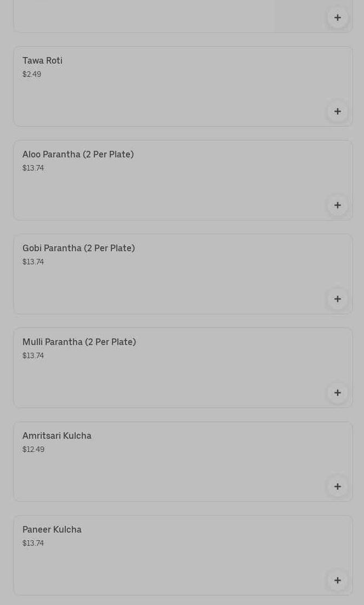Viewport: 364px width, 605px height.
Task: Click the $13.74 price under Aloo Parantha
Action: (x=33, y=168)
